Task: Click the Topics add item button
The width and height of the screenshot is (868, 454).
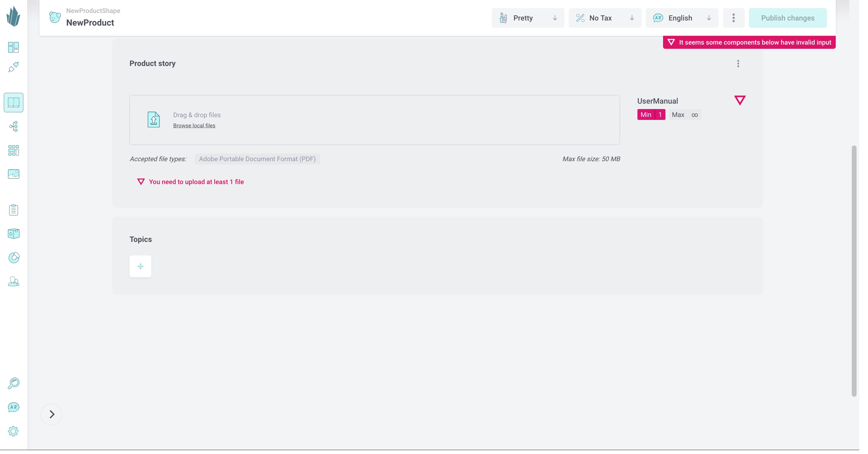Action: (140, 266)
